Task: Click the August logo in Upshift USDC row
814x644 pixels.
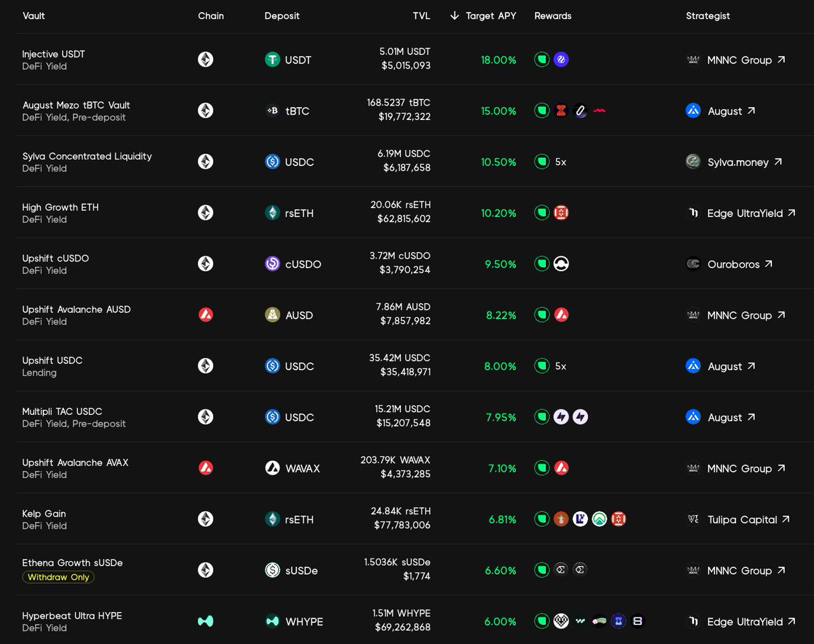Action: [693, 366]
